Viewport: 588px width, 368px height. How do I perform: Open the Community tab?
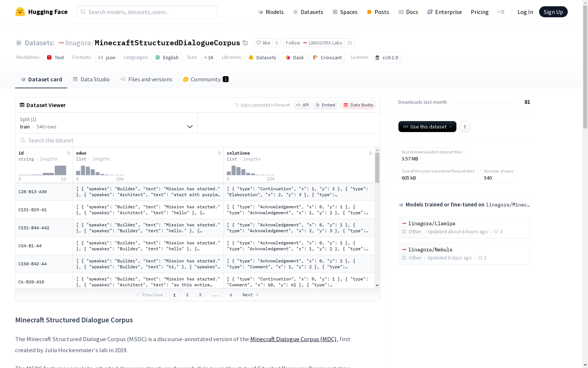click(x=205, y=79)
